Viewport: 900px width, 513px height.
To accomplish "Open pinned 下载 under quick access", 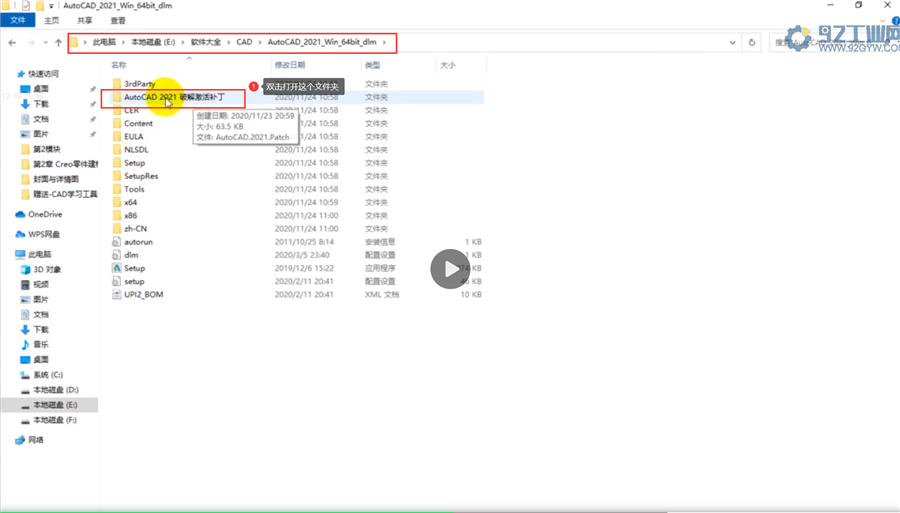I will click(x=41, y=104).
